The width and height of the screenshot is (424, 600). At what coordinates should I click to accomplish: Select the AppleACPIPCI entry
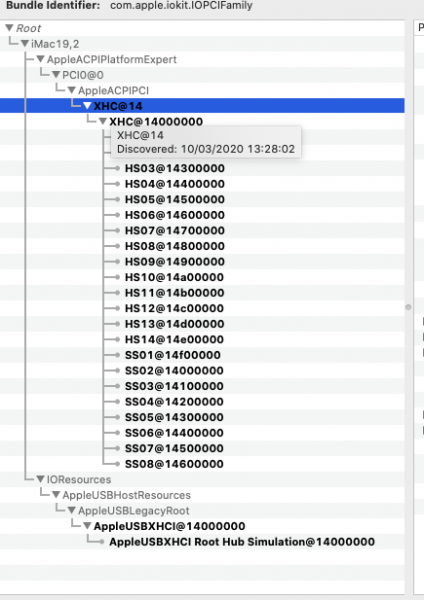(x=113, y=90)
